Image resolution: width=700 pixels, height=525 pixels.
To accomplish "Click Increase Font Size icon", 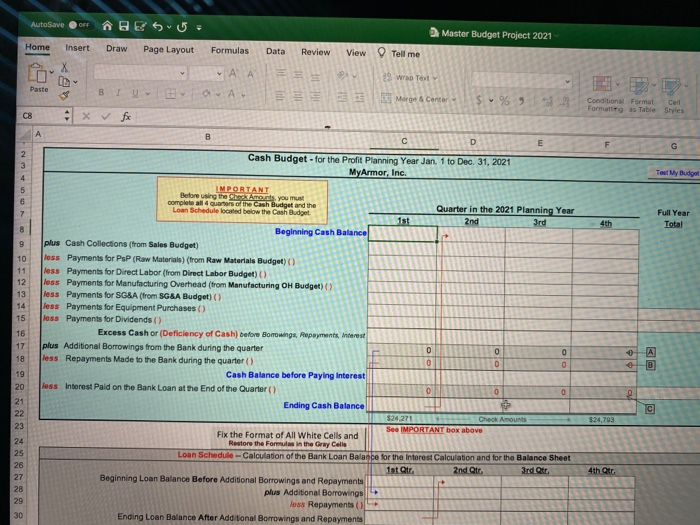I will click(x=233, y=74).
